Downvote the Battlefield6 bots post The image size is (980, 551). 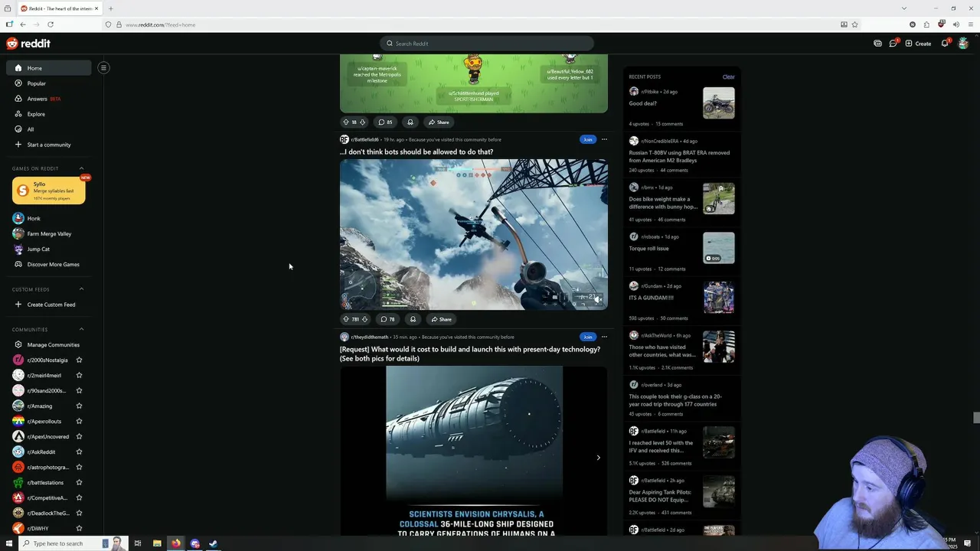coord(365,319)
